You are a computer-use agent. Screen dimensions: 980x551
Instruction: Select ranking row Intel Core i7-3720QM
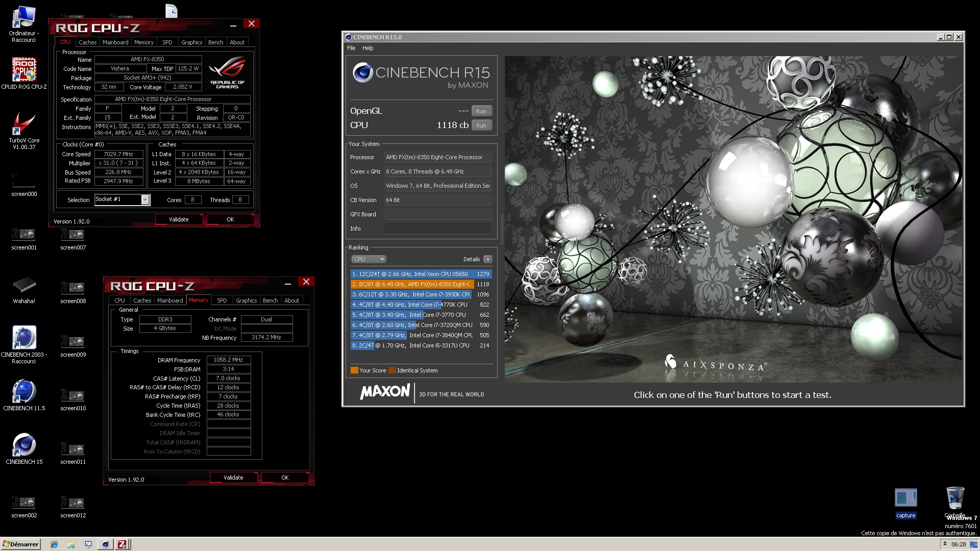click(421, 325)
